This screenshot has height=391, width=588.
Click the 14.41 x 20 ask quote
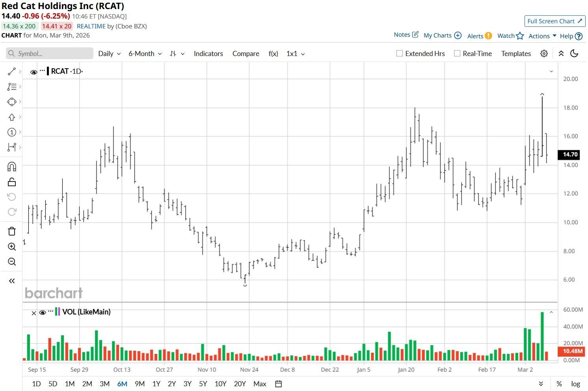point(57,26)
